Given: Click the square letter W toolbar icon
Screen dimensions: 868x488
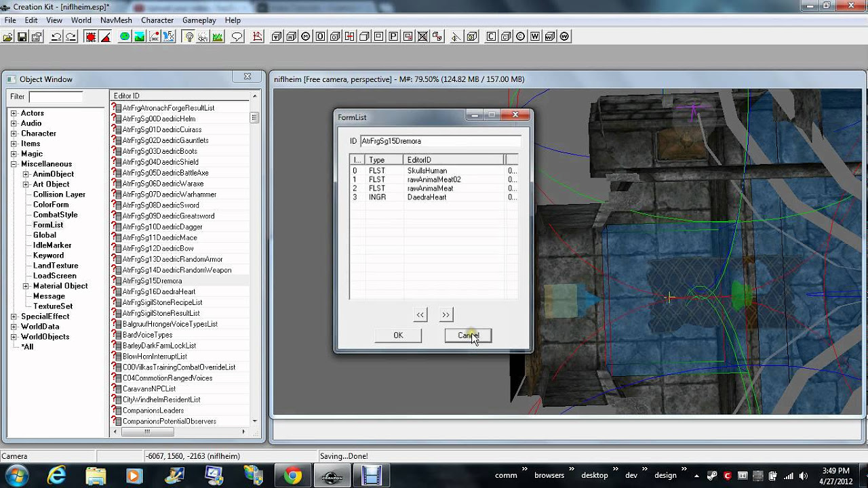Looking at the screenshot, I should tap(535, 37).
